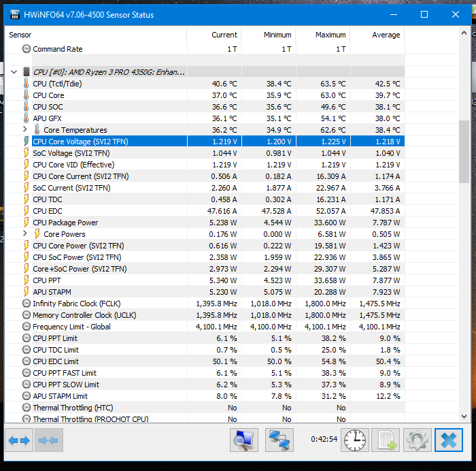Click clock icon beside Thermal Throttling (HTC)

(x=27, y=407)
